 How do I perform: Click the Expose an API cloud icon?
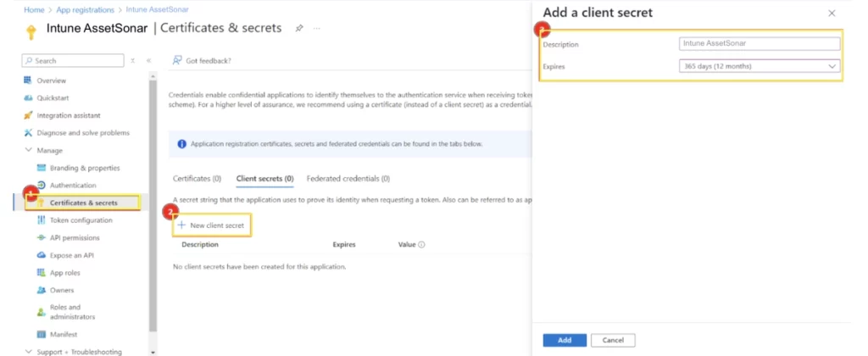point(41,255)
